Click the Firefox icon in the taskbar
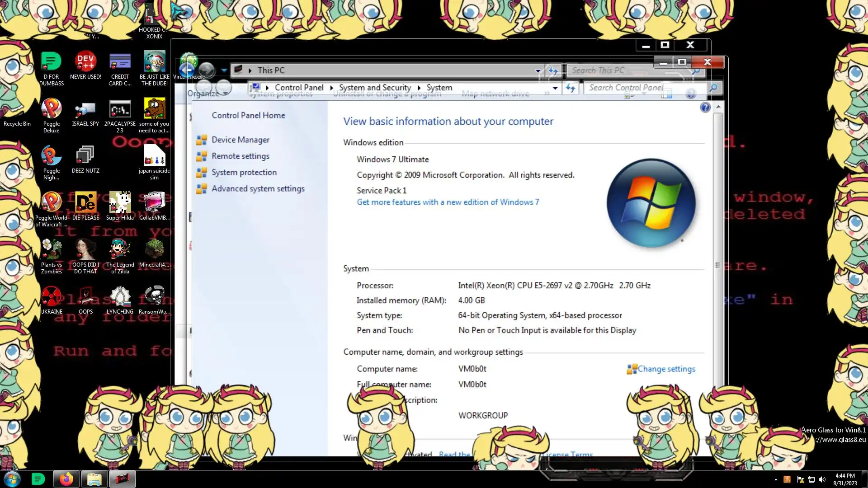This screenshot has height=488, width=868. [66, 479]
